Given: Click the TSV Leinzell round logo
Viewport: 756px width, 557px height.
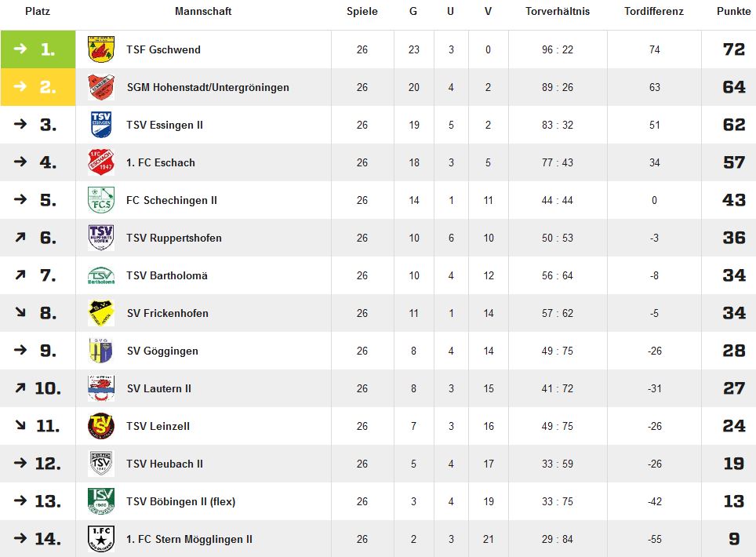Looking at the screenshot, I should 101,426.
